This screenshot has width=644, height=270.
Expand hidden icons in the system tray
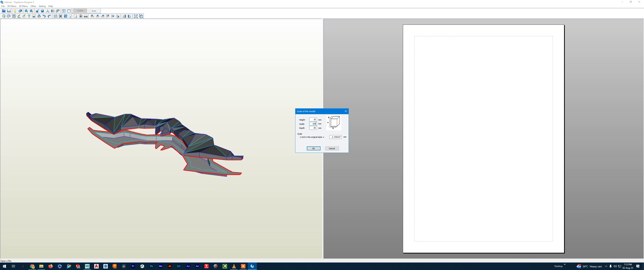point(606,266)
